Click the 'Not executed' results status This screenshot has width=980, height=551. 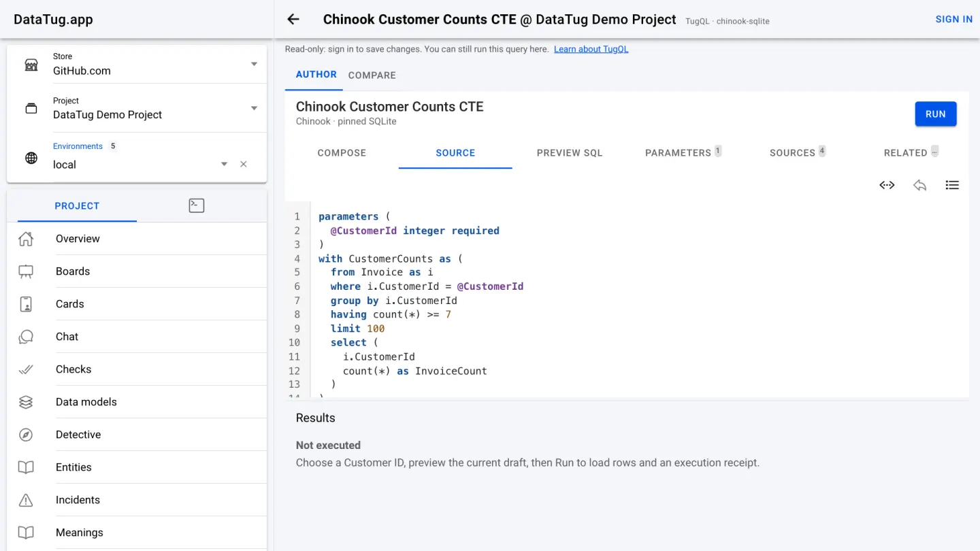pos(328,446)
